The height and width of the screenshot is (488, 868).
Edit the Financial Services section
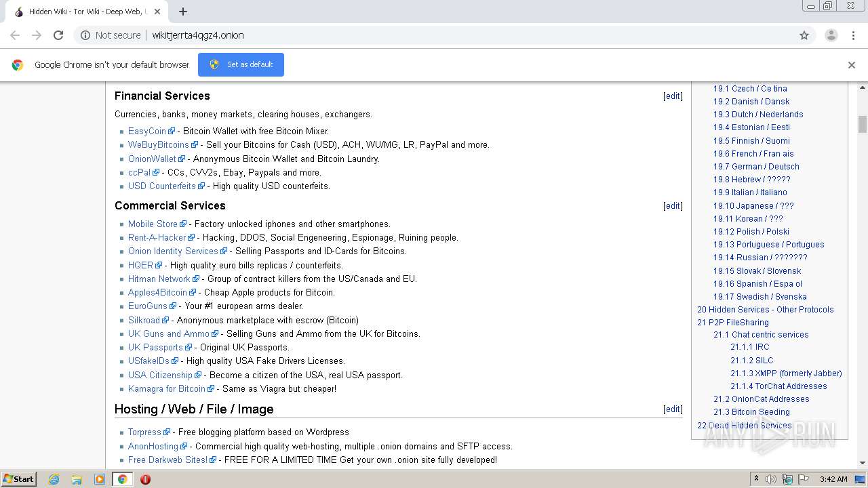click(673, 96)
